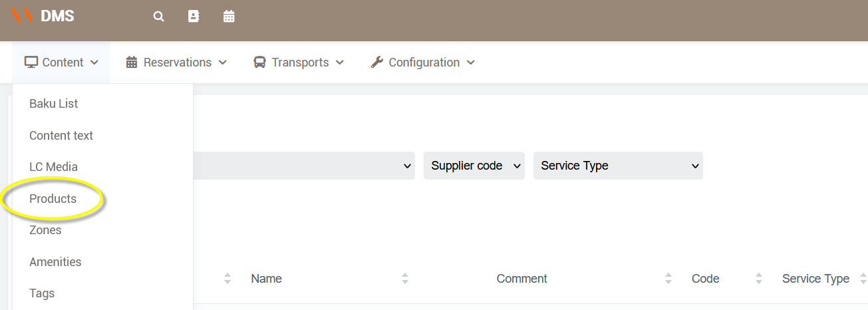Click the Reservations calendar icon

pyautogui.click(x=132, y=63)
